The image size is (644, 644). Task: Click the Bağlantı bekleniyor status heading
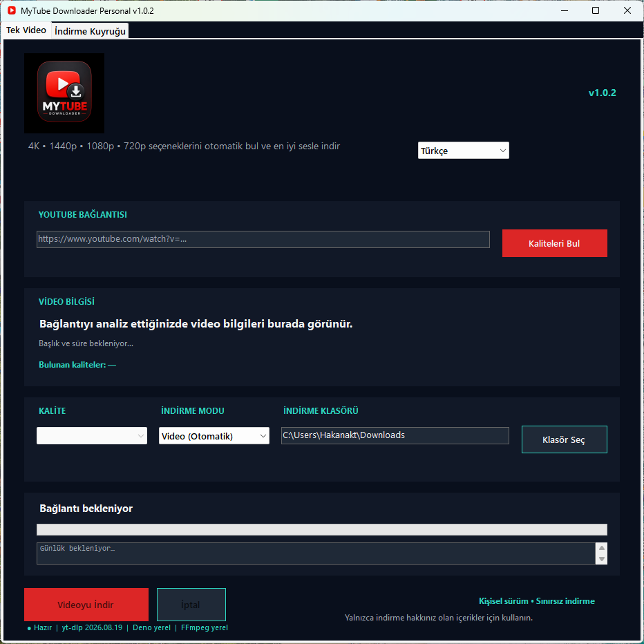86,509
